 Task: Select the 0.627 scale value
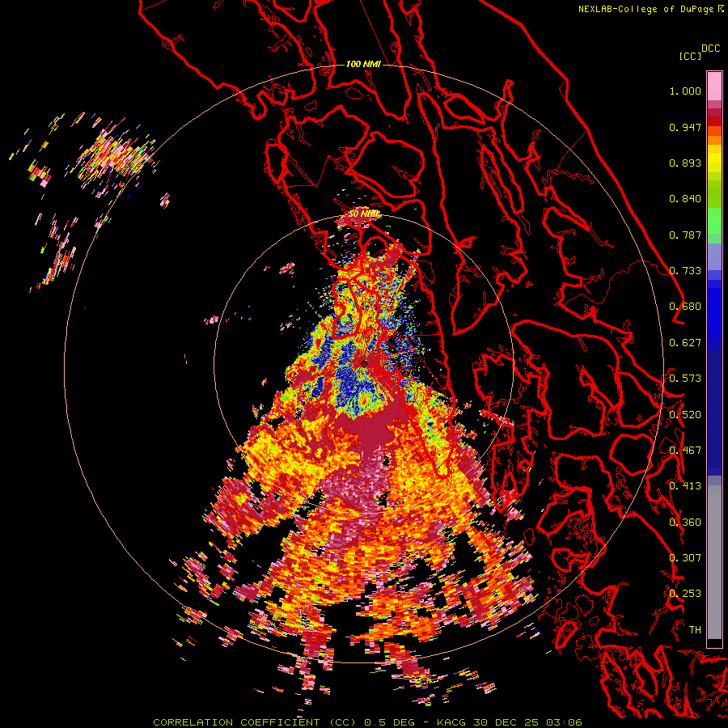pos(685,343)
